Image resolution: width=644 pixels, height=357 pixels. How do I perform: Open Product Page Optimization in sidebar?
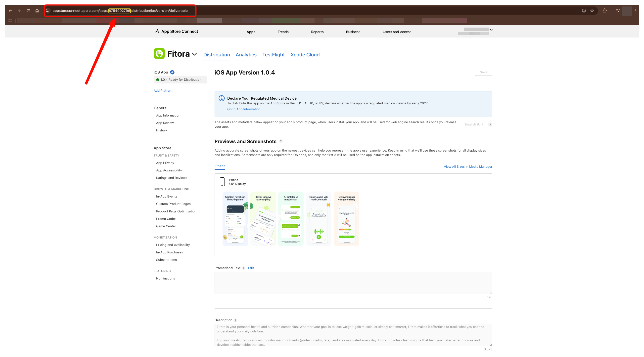click(x=176, y=212)
